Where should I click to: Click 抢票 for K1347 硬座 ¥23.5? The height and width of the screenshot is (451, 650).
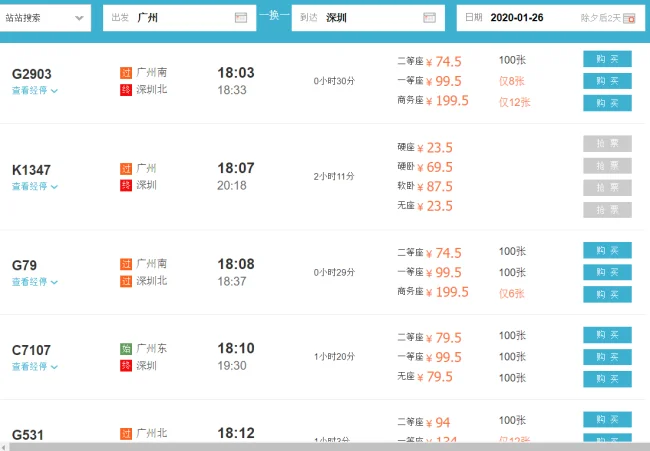[607, 143]
